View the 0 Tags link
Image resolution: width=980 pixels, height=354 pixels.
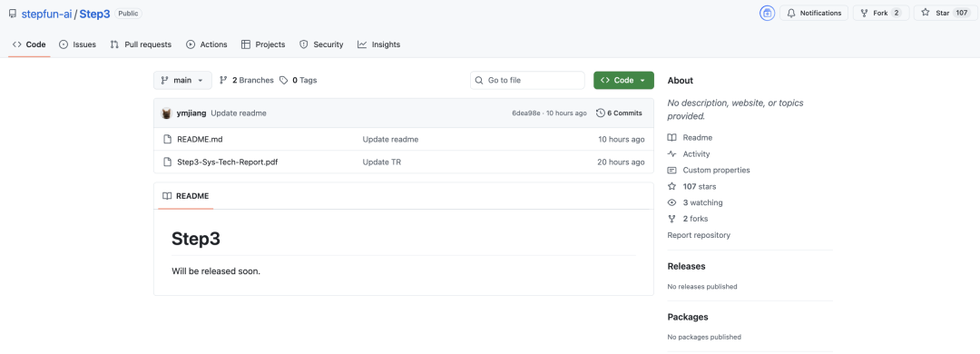299,80
